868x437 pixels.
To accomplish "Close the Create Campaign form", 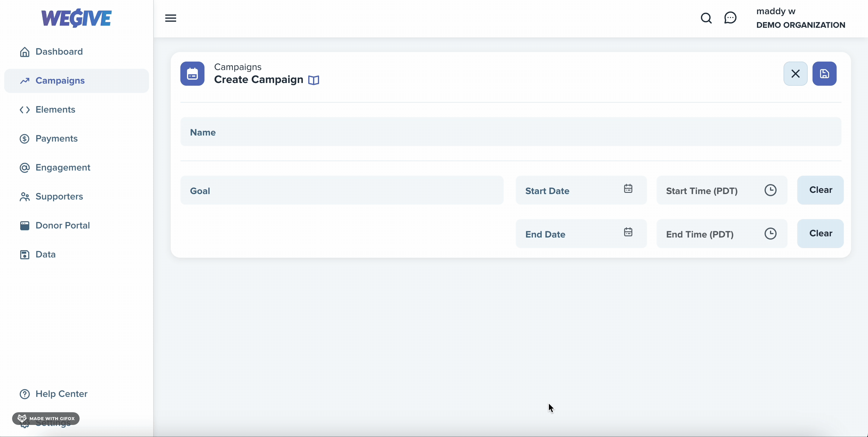I will 795,74.
